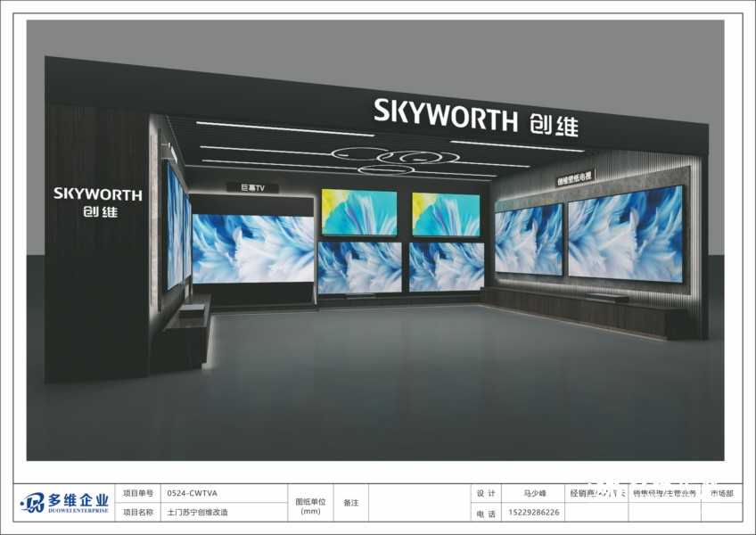Image resolution: width=756 pixels, height=535 pixels.
Task: Click the 项目单号 label cell
Action: coord(138,493)
